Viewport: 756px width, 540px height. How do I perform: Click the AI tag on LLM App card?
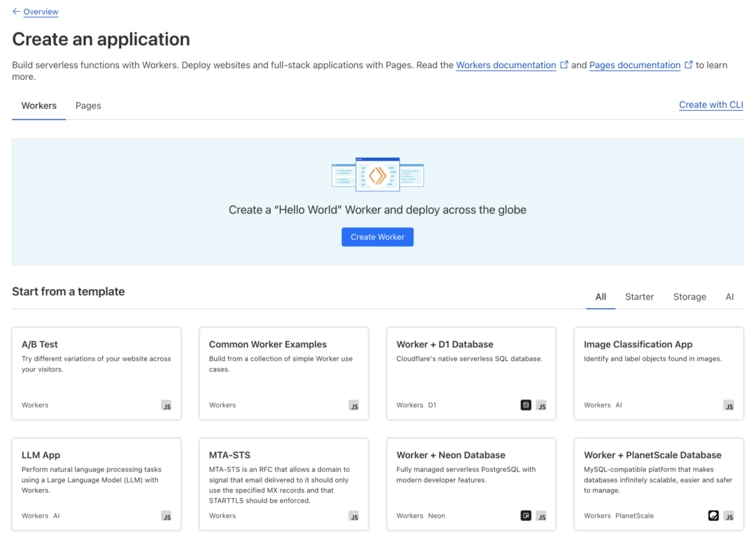click(56, 516)
